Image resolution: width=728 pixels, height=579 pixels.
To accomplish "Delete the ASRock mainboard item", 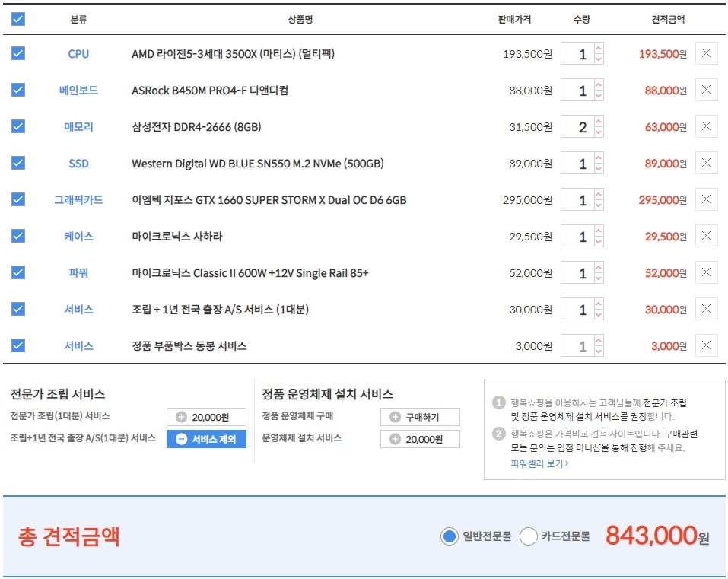I will coord(706,91).
